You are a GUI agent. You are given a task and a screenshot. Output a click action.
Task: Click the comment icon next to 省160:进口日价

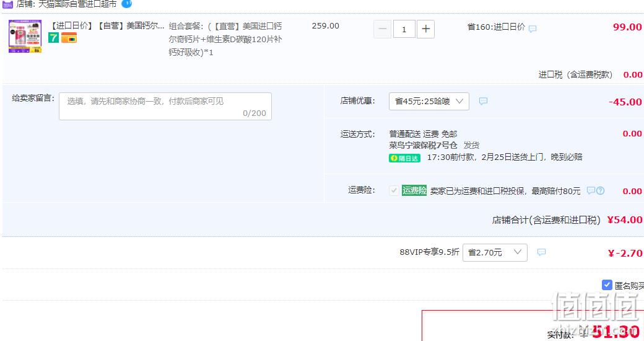point(533,29)
